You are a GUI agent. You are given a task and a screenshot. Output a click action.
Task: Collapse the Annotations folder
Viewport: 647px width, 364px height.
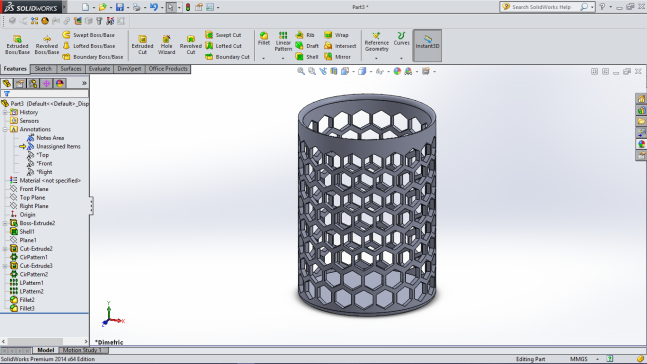[x=5, y=129]
